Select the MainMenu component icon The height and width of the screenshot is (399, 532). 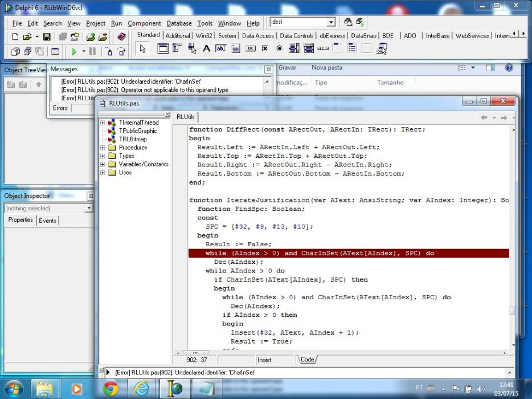pyautogui.click(x=177, y=48)
